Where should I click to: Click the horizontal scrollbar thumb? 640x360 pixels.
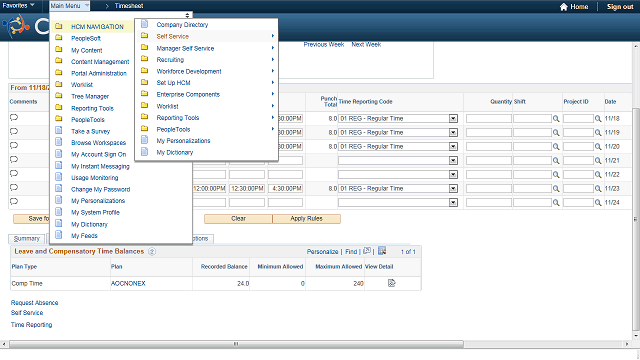[x=236, y=344]
